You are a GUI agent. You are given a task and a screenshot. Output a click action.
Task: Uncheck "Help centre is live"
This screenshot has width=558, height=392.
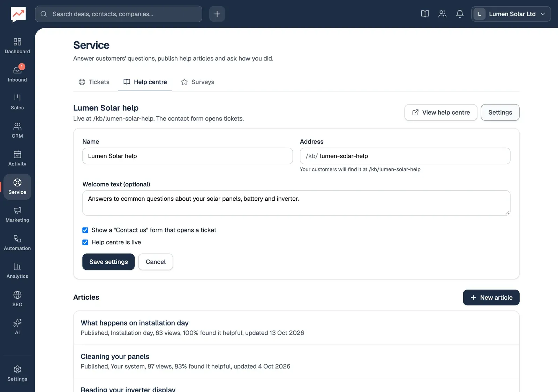pos(85,242)
